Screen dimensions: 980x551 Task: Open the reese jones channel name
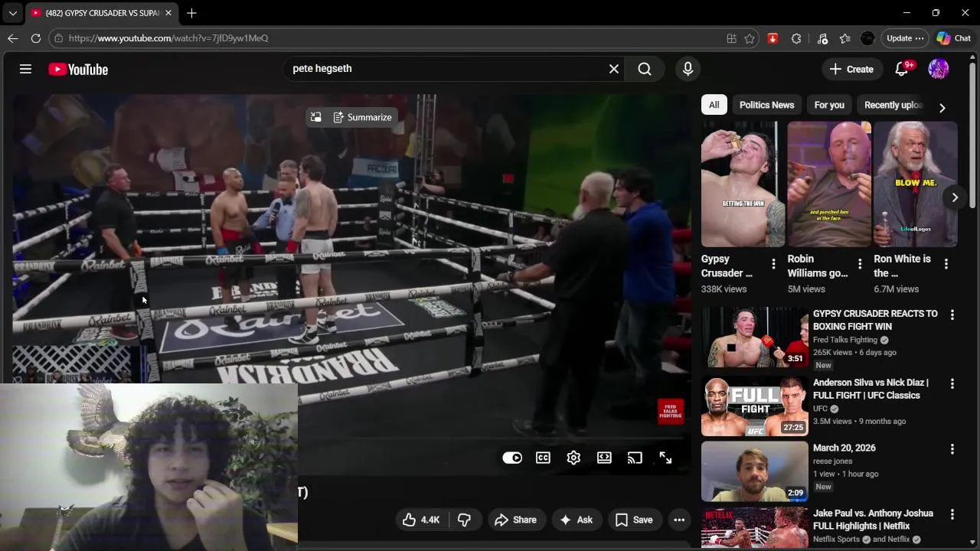832,461
